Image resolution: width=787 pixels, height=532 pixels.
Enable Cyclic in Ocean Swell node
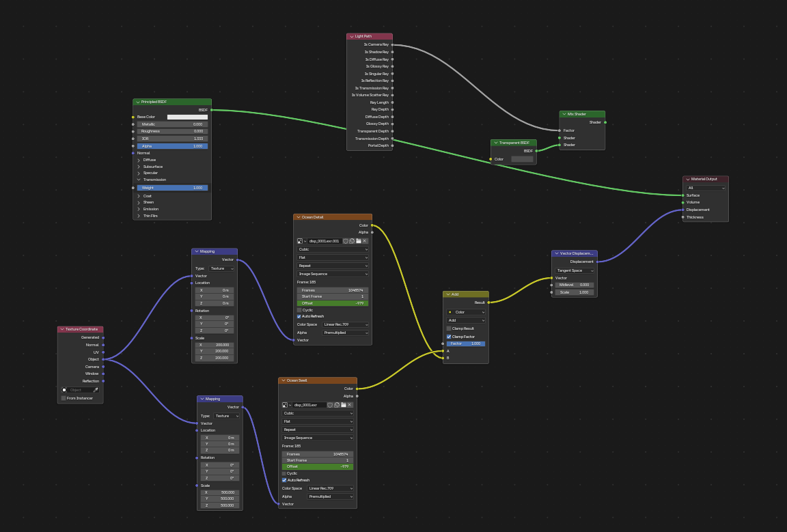point(284,474)
